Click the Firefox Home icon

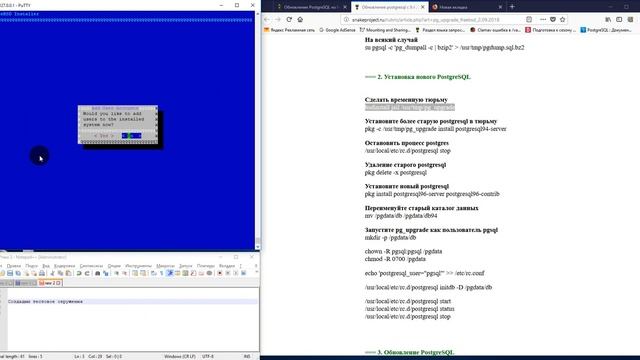click(x=300, y=19)
